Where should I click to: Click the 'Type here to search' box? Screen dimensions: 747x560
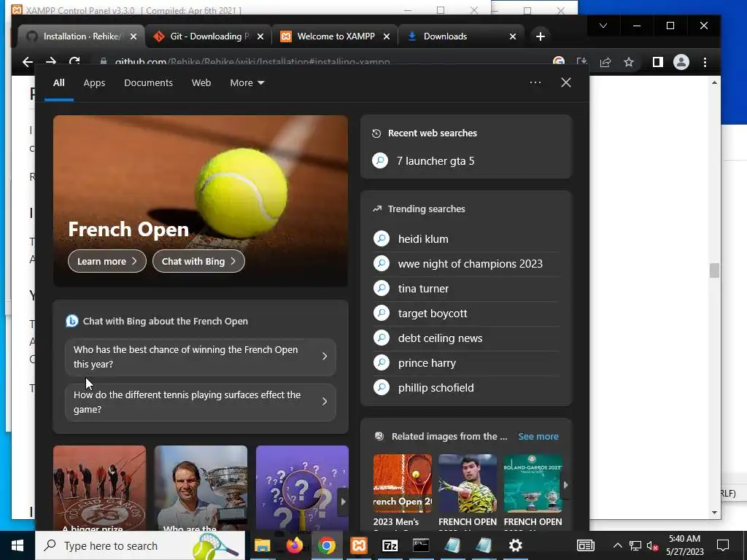(x=140, y=545)
